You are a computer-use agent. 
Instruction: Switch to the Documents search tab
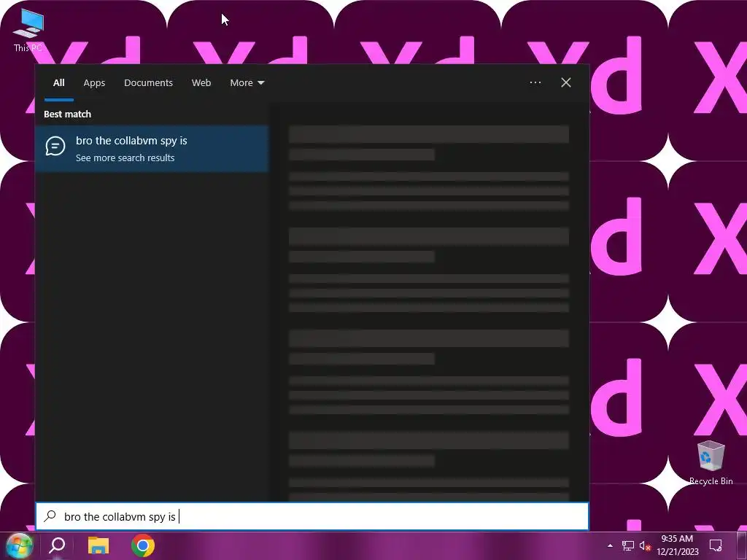pos(148,83)
